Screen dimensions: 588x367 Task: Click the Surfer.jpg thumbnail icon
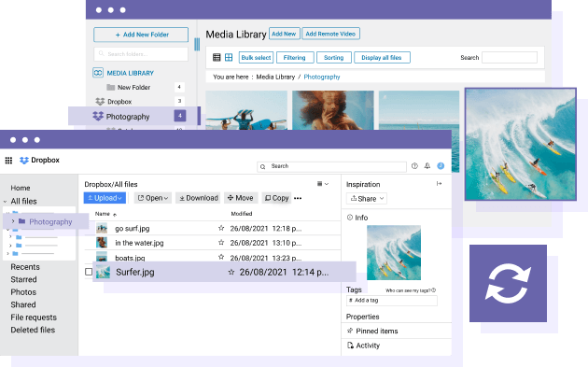pos(103,272)
